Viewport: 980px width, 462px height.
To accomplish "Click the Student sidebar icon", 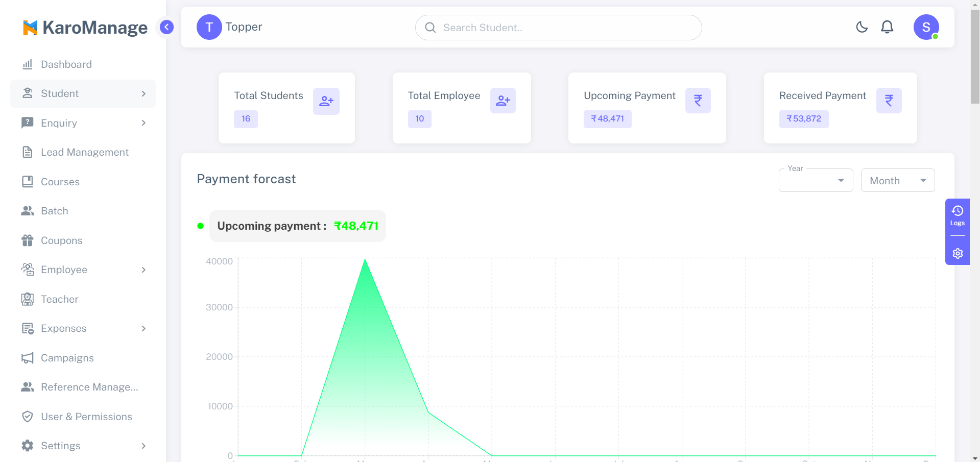I will point(28,93).
